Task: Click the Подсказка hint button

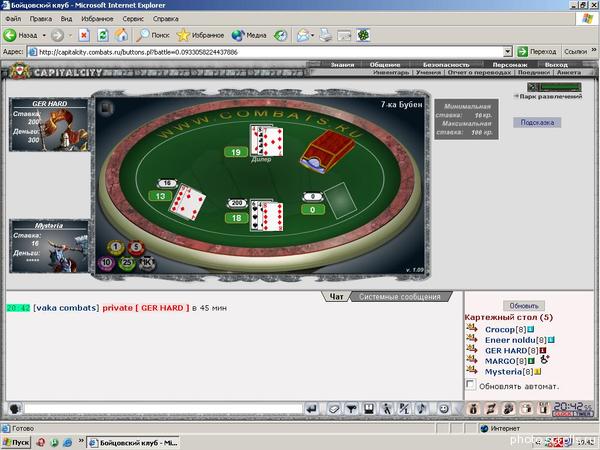Action: [x=537, y=122]
